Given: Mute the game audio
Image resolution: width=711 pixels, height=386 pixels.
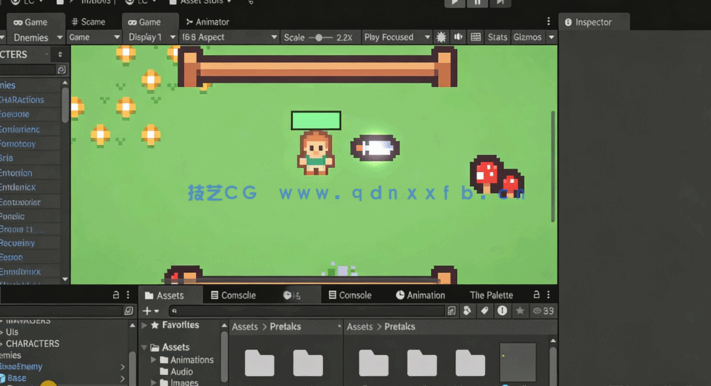Looking at the screenshot, I should click(458, 37).
